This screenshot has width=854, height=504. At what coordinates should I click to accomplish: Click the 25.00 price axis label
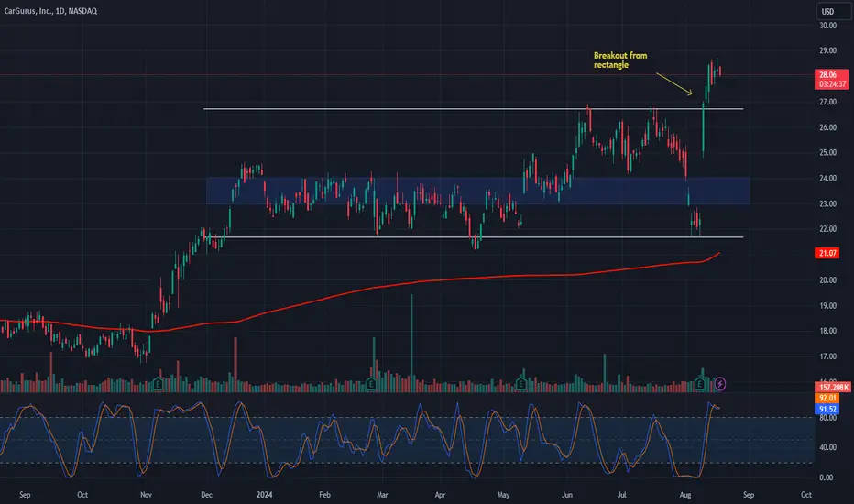[x=827, y=152]
